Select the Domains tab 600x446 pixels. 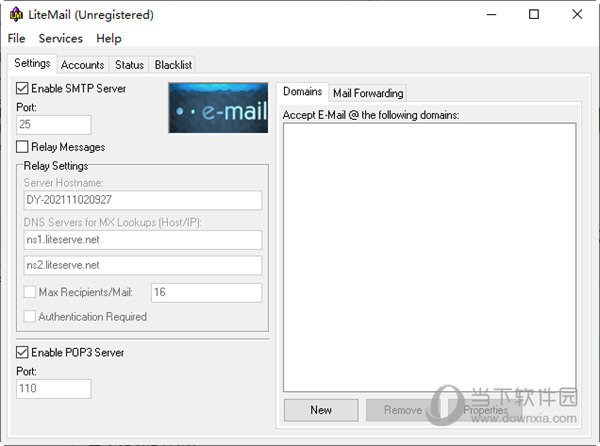[302, 91]
